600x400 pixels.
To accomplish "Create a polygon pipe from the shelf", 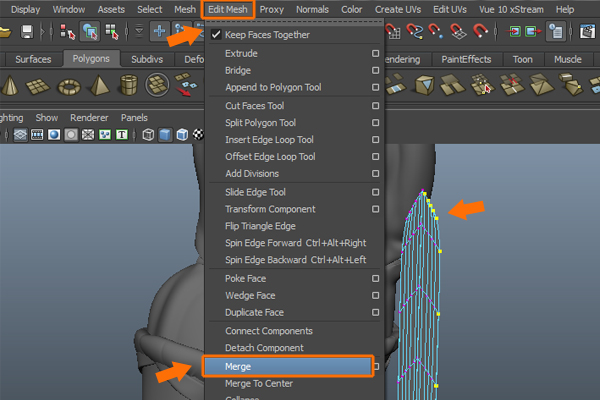I will (x=129, y=85).
